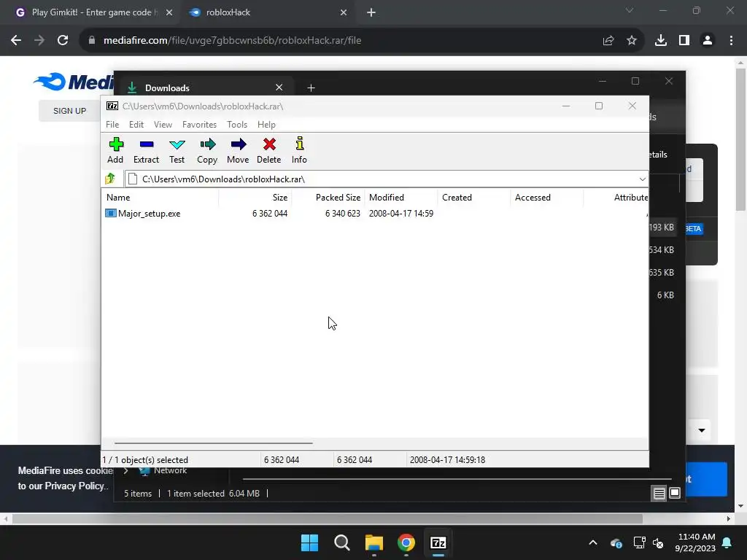The width and height of the screenshot is (747, 560).
Task: Click the Move toolbar icon
Action: click(238, 150)
